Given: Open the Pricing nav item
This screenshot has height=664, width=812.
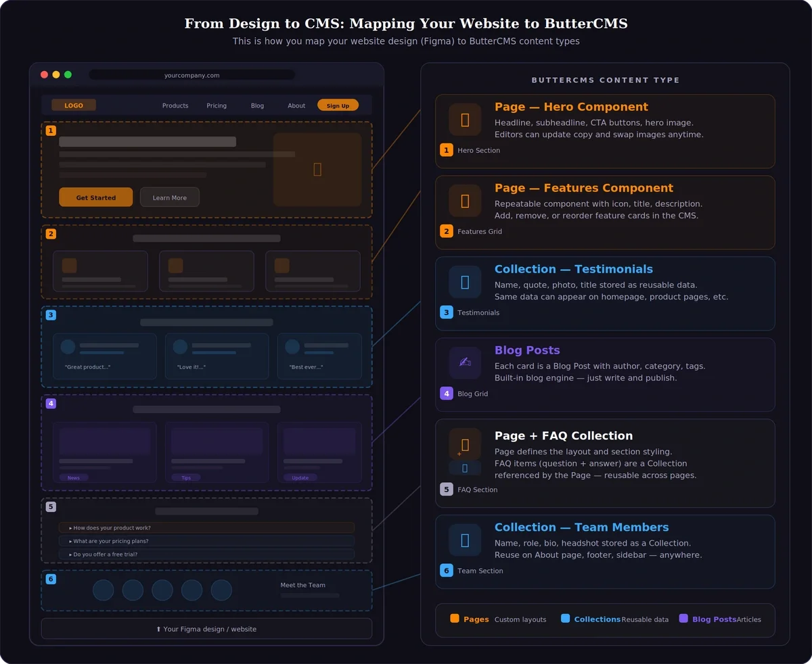Looking at the screenshot, I should (x=217, y=105).
